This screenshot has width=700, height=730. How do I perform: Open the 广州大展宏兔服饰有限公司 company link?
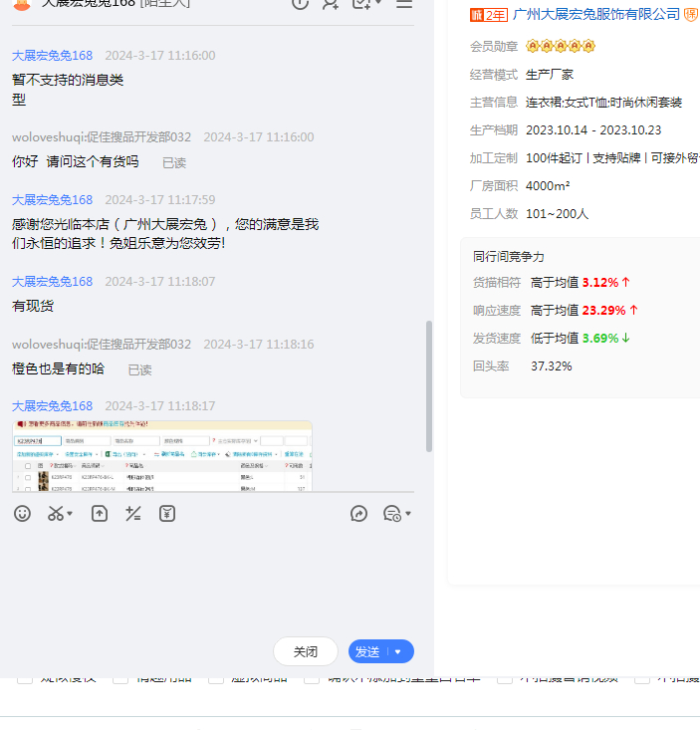point(595,15)
